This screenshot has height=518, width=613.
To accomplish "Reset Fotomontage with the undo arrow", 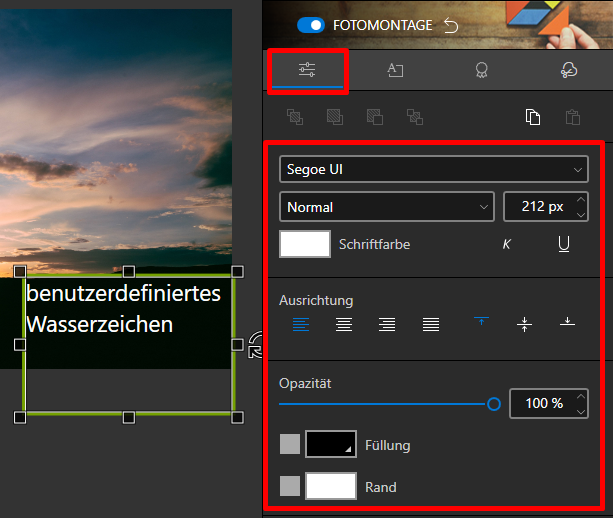I will pos(451,26).
